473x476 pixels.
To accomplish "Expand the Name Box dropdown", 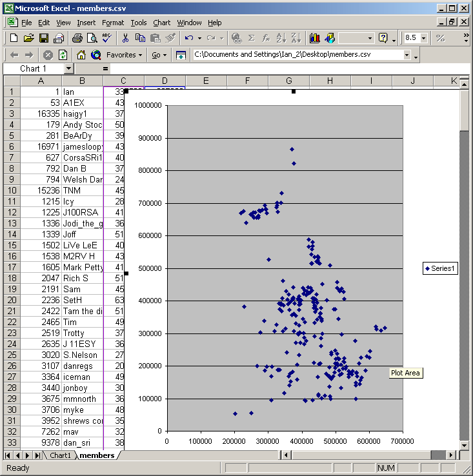I will [68, 68].
